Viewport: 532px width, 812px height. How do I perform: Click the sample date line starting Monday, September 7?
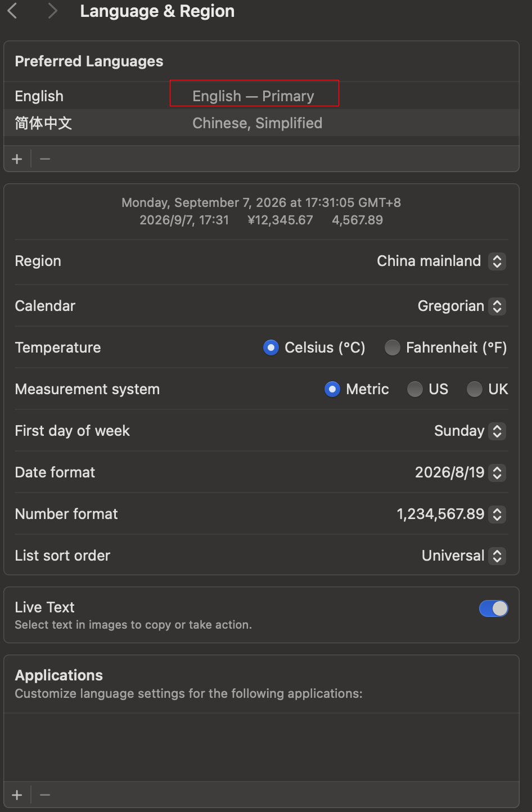262,202
